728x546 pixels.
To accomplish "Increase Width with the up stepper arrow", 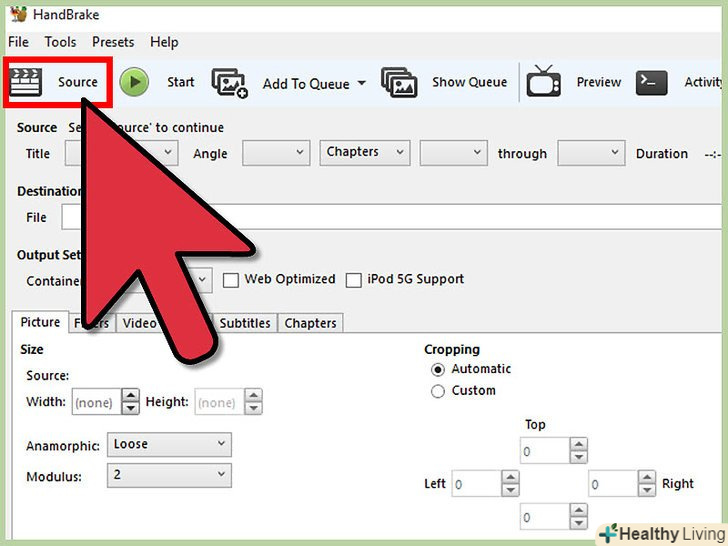I will [x=130, y=395].
